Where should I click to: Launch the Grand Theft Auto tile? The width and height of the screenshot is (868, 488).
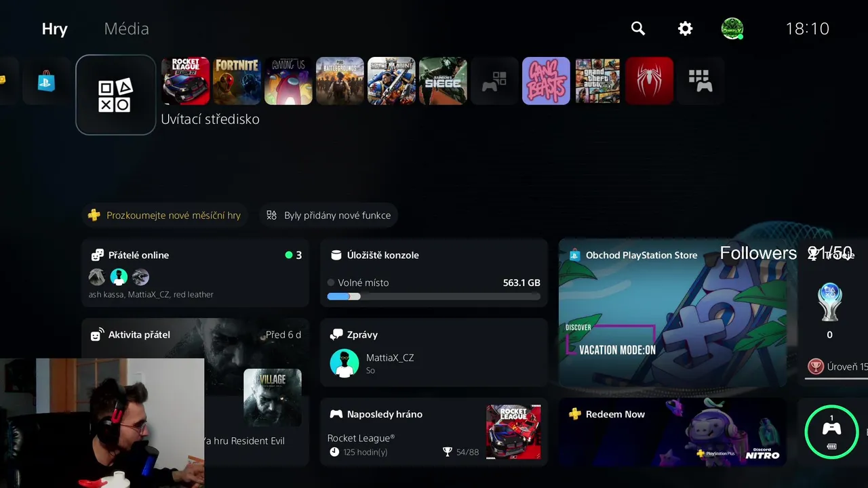598,81
